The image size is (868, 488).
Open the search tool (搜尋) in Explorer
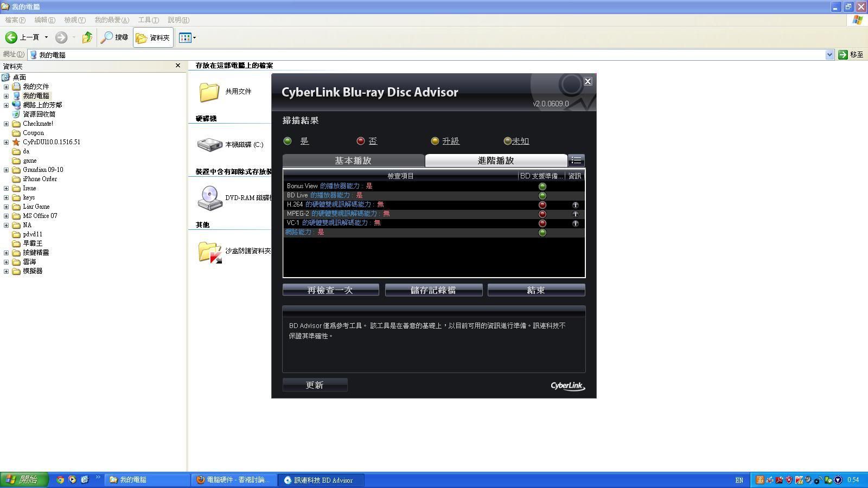[x=114, y=37]
